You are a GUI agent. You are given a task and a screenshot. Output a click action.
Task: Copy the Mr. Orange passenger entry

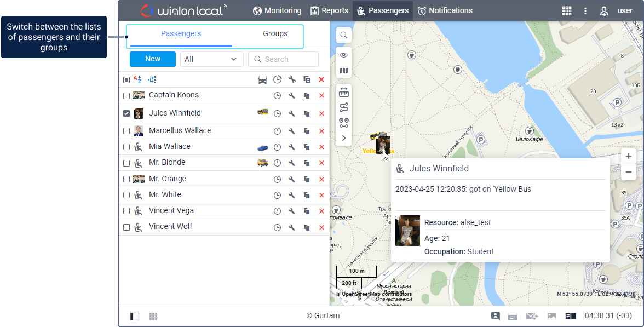pyautogui.click(x=307, y=179)
